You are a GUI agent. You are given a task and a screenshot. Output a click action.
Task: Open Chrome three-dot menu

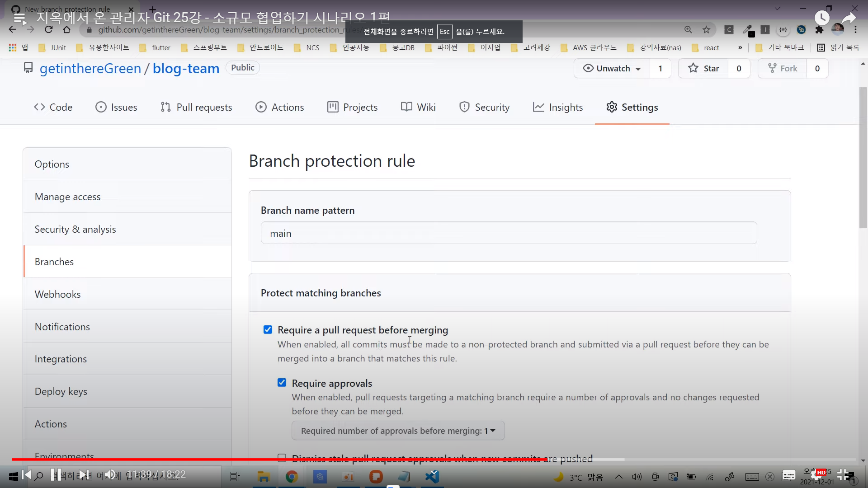tap(855, 30)
